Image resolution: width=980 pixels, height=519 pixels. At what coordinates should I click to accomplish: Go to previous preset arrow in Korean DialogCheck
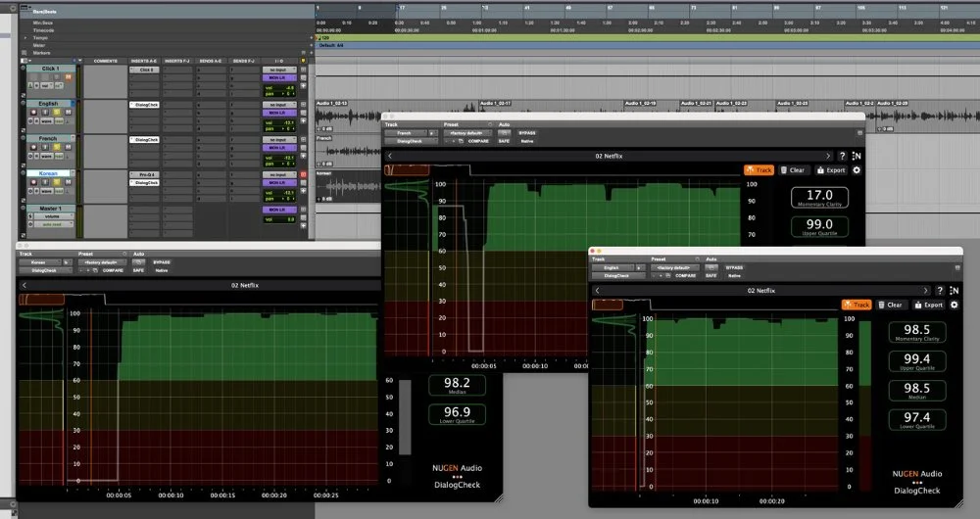[x=24, y=285]
